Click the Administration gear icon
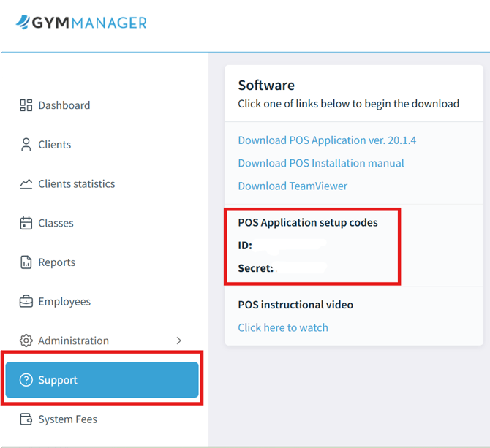Image resolution: width=490 pixels, height=448 pixels. (26, 341)
